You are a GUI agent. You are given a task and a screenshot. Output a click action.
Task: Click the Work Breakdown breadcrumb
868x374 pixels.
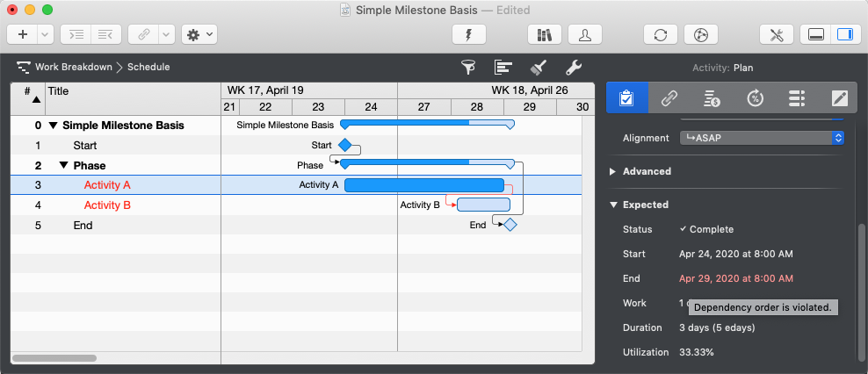73,67
